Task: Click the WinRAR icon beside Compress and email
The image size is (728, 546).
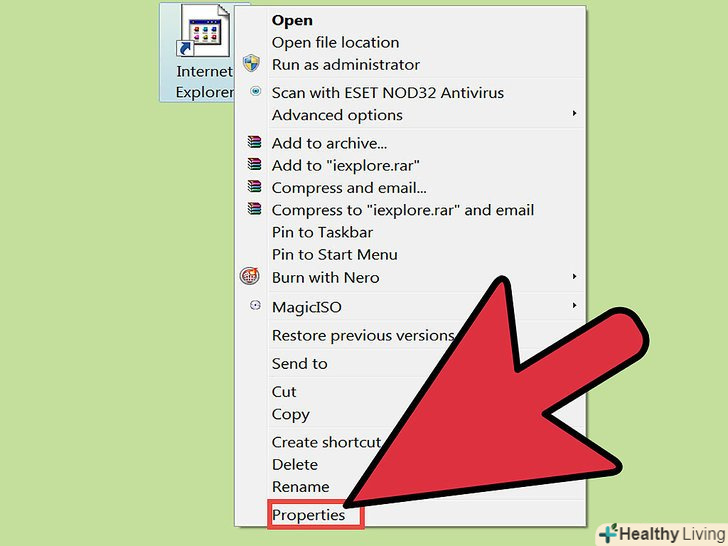Action: click(x=254, y=186)
